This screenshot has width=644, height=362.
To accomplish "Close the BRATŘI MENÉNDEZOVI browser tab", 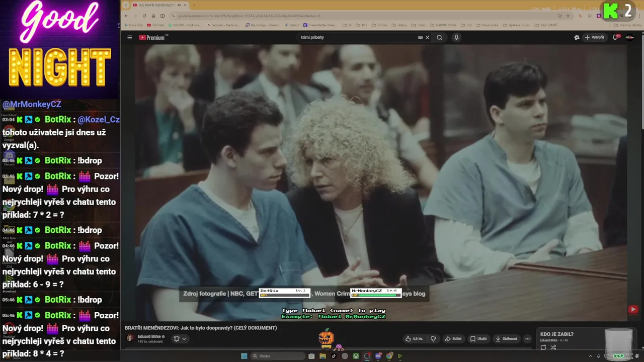I will (x=185, y=5).
